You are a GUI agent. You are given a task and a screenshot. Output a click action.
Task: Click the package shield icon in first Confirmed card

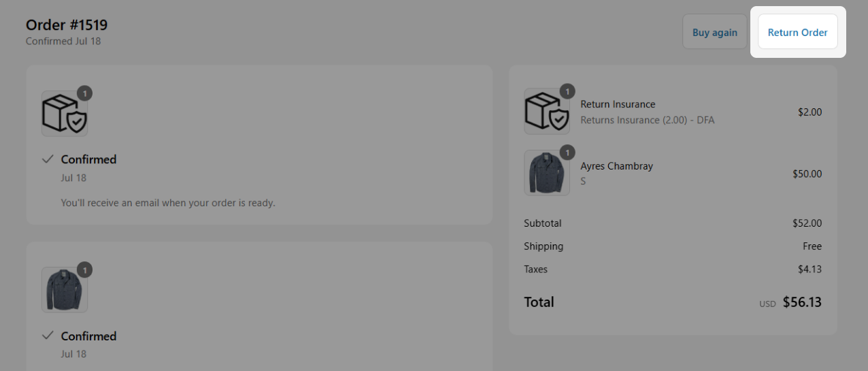pyautogui.click(x=65, y=114)
